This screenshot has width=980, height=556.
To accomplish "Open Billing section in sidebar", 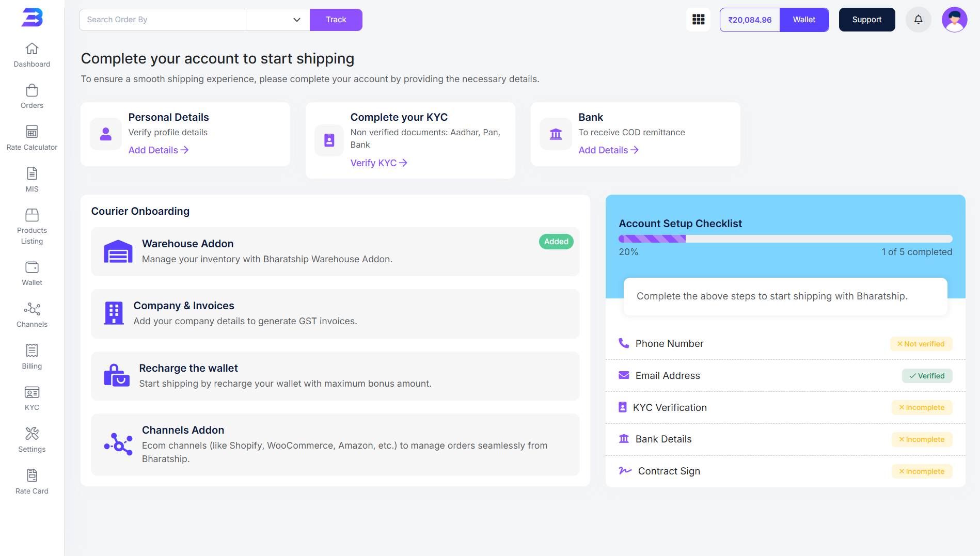I will pyautogui.click(x=32, y=357).
